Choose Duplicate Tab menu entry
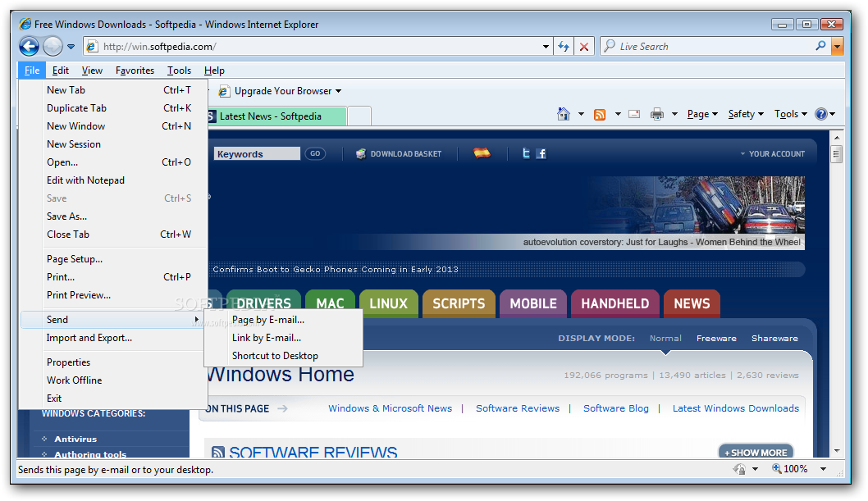The width and height of the screenshot is (868, 501). pyautogui.click(x=113, y=108)
